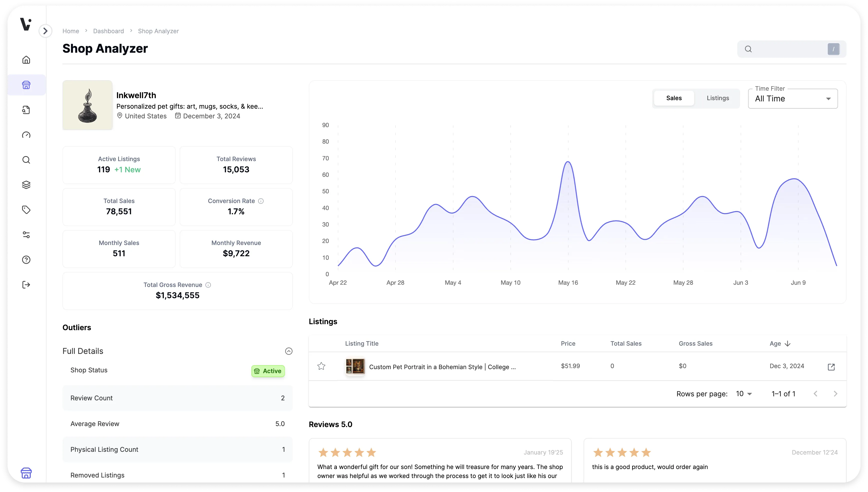
Task: Favorite the Custom Pet Portrait listing star
Action: (x=322, y=366)
